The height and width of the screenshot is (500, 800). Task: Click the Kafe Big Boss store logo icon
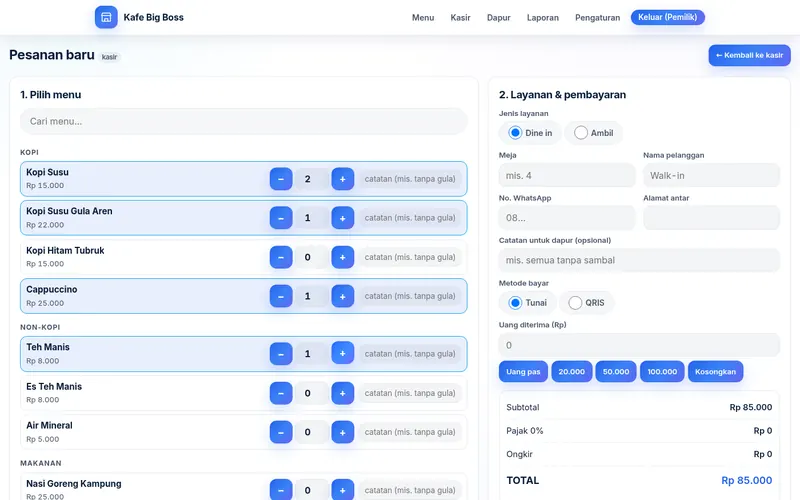(x=106, y=17)
